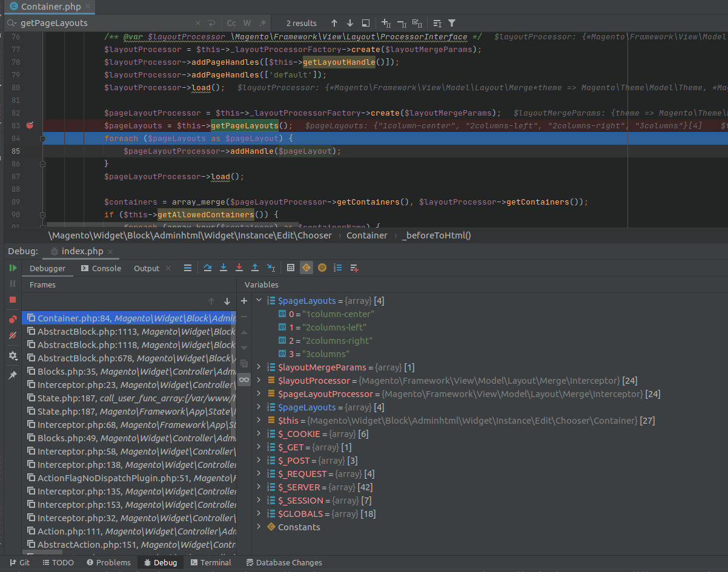Open search results in find window

coord(366,23)
